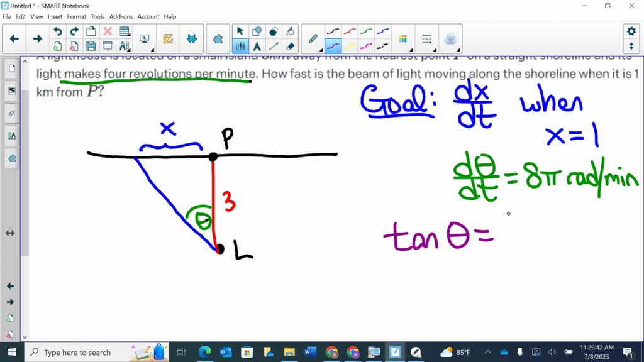Image resolution: width=644 pixels, height=362 pixels.
Task: Save the notebook with the floppy disk icon
Action: pos(91,46)
